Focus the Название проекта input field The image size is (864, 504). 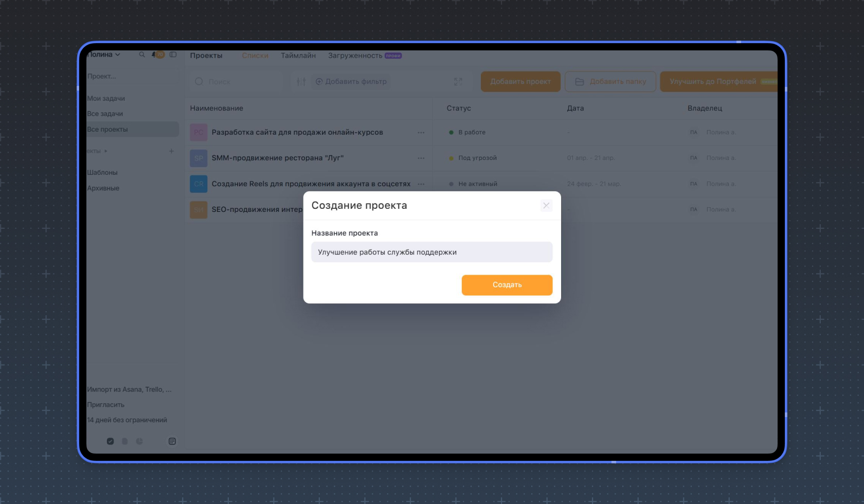(x=432, y=252)
